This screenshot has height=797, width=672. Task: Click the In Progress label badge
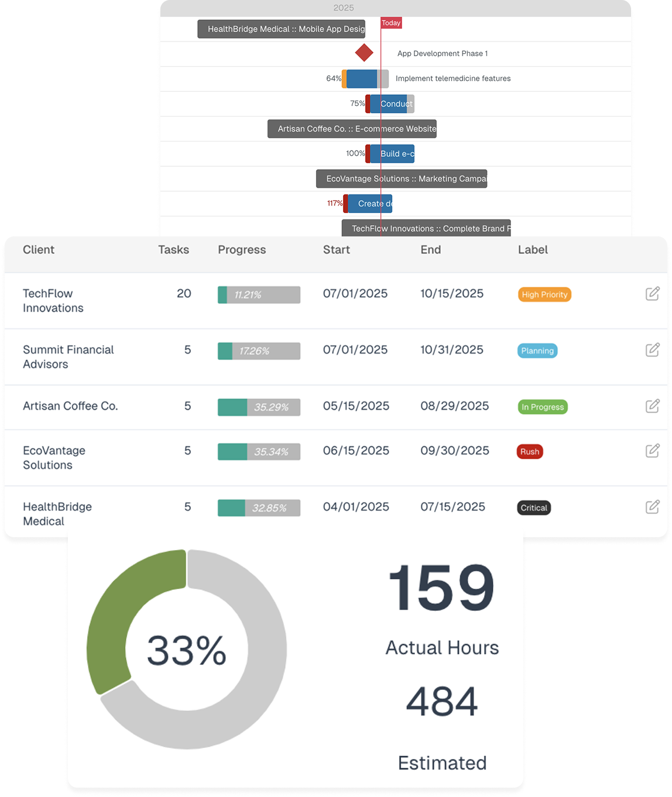(542, 407)
